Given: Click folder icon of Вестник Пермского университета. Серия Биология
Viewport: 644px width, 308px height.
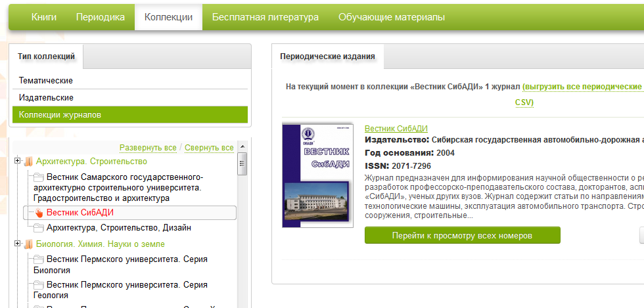Looking at the screenshot, I should tap(39, 260).
